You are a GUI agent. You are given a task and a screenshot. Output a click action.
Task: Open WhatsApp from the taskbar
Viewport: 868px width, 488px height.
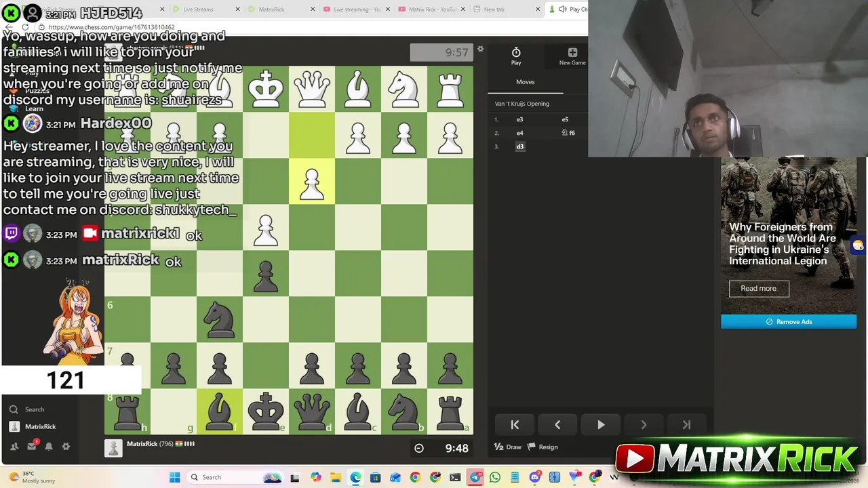(x=495, y=477)
